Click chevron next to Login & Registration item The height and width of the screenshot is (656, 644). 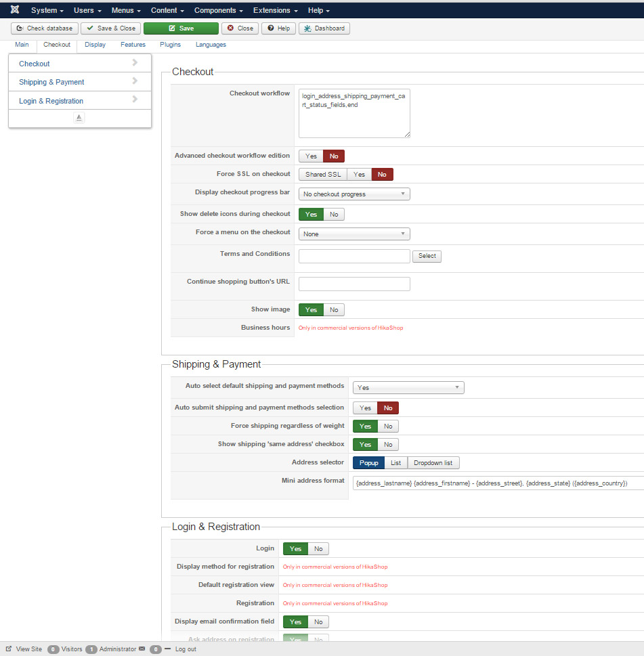135,99
